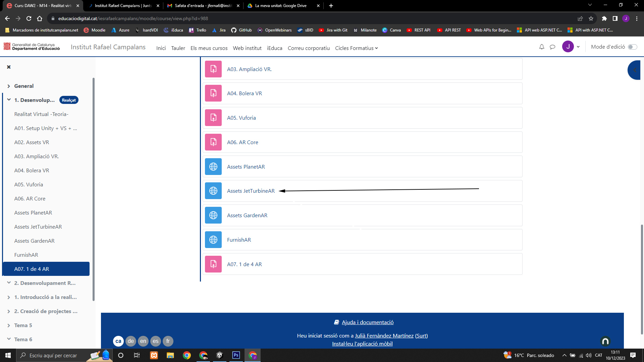The width and height of the screenshot is (644, 362).
Task: Open the Assets JetTurbineAR link
Action: [251, 191]
